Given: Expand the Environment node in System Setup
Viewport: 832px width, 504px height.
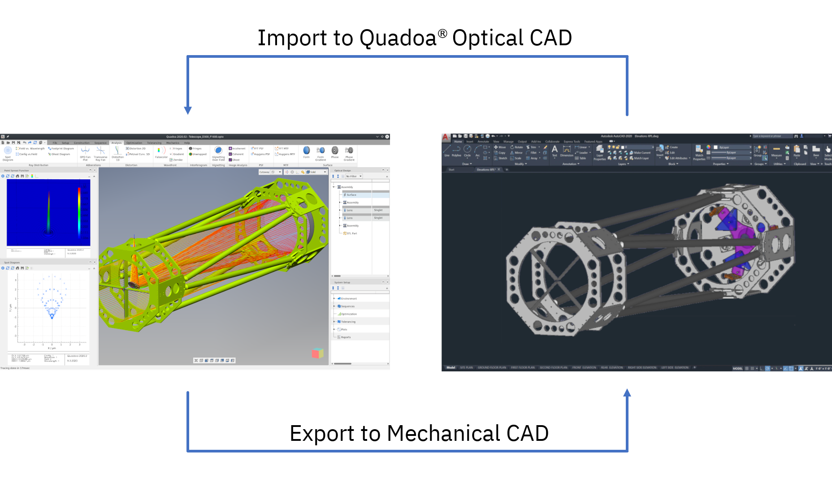Looking at the screenshot, I should tap(334, 298).
